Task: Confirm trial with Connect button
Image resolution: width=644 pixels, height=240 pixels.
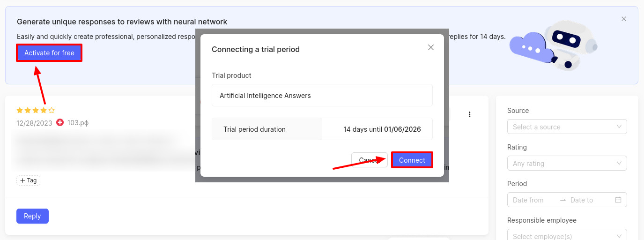Action: point(412,160)
